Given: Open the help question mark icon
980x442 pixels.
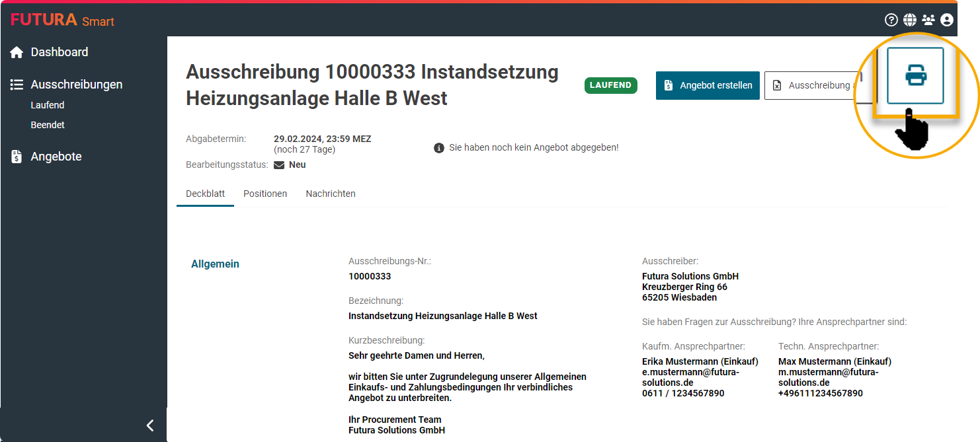Looking at the screenshot, I should click(x=891, y=20).
